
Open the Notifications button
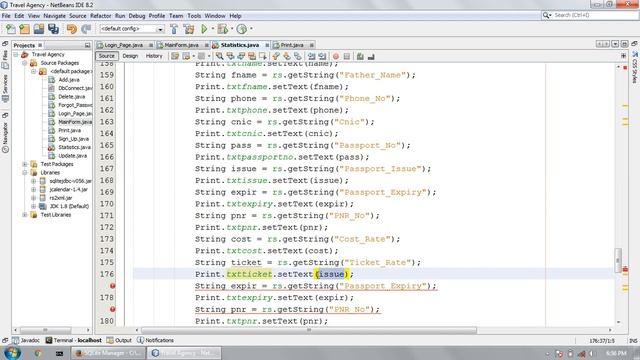tap(156, 340)
